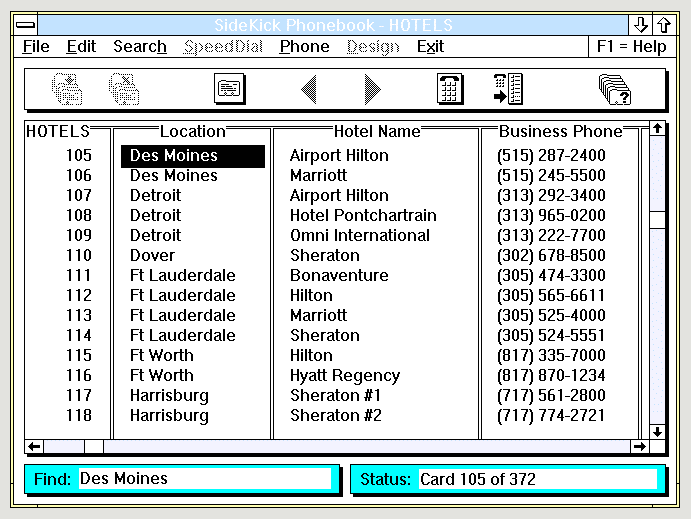This screenshot has height=519, width=691.
Task: Open card stack help icon
Action: [x=615, y=90]
